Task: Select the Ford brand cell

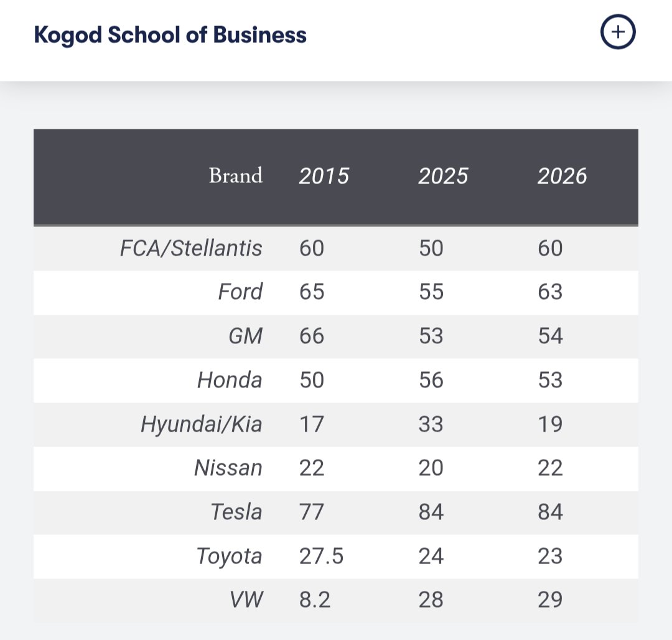Action: tap(240, 292)
